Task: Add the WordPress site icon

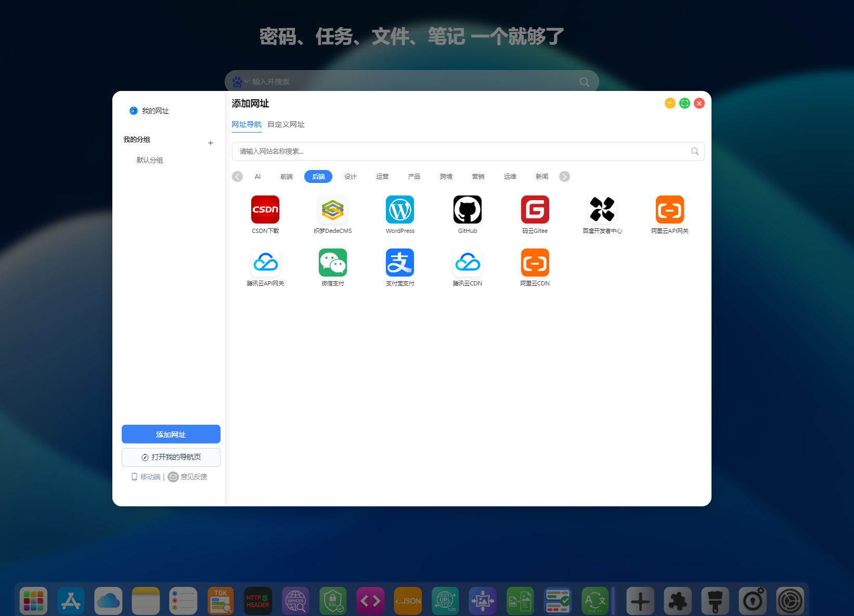Action: tap(400, 209)
